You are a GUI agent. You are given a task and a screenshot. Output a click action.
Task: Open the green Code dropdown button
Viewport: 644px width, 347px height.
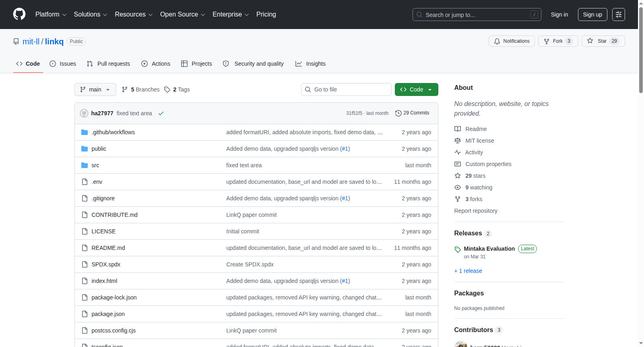(417, 89)
